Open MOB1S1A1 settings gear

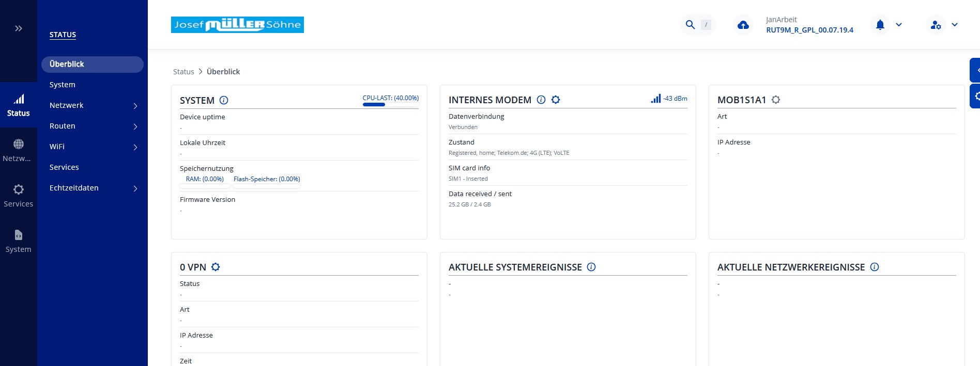click(x=776, y=100)
